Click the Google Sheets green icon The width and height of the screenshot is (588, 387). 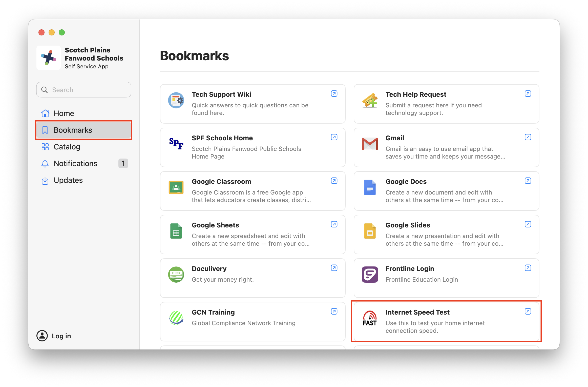pos(176,231)
